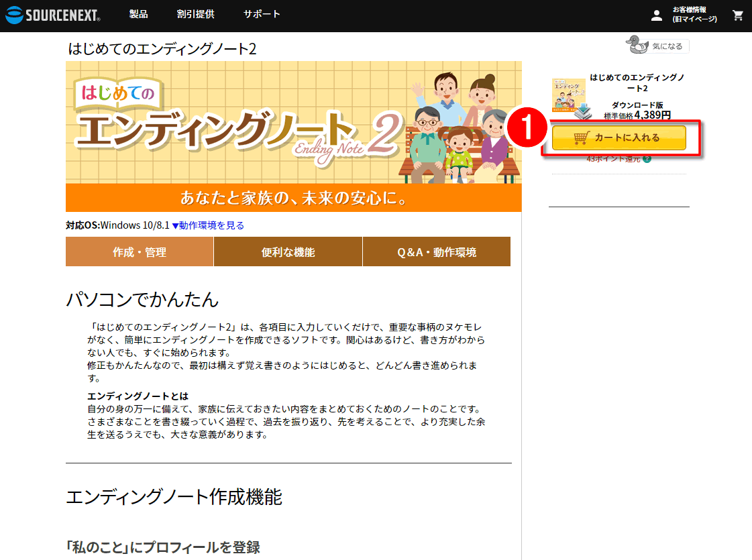The width and height of the screenshot is (752, 560).
Task: Click the カートに入れる button
Action: (x=619, y=137)
